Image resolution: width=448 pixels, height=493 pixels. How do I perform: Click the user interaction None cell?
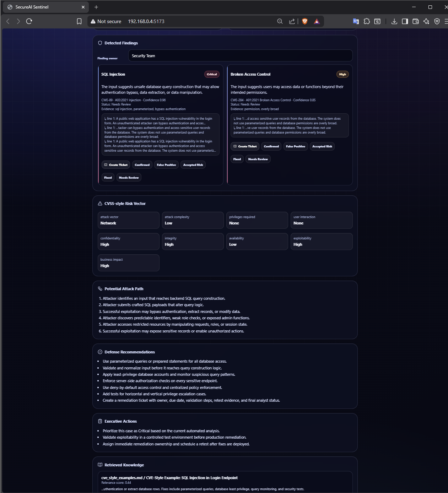pos(322,220)
